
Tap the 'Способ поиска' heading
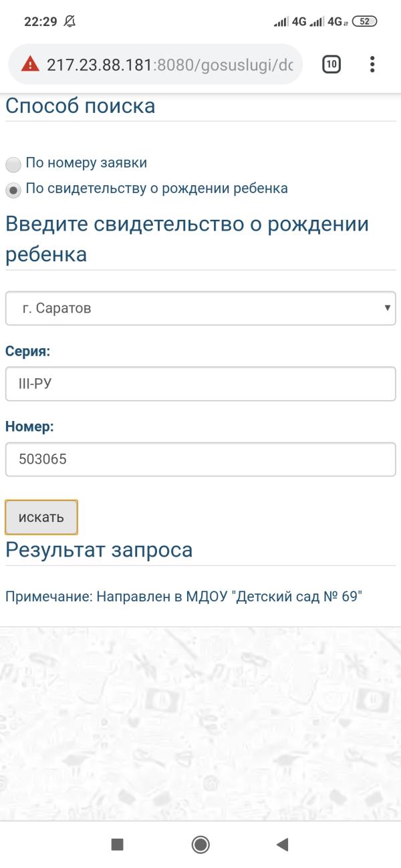click(80, 106)
